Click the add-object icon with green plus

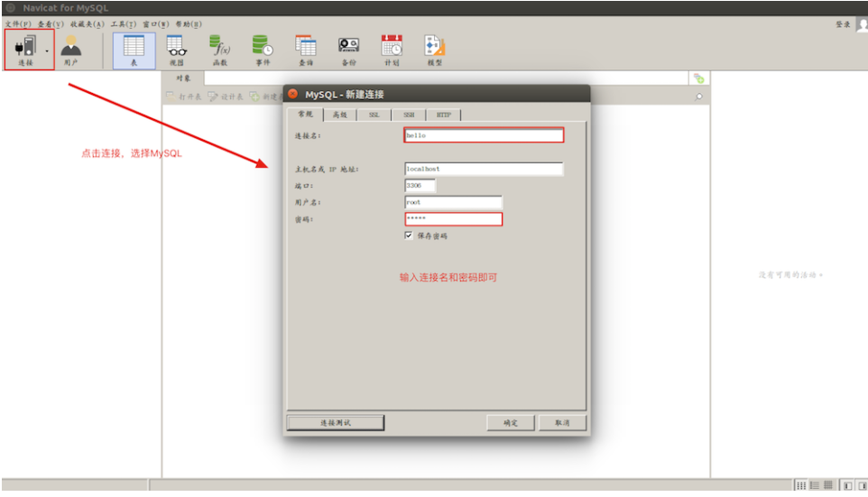coord(699,78)
